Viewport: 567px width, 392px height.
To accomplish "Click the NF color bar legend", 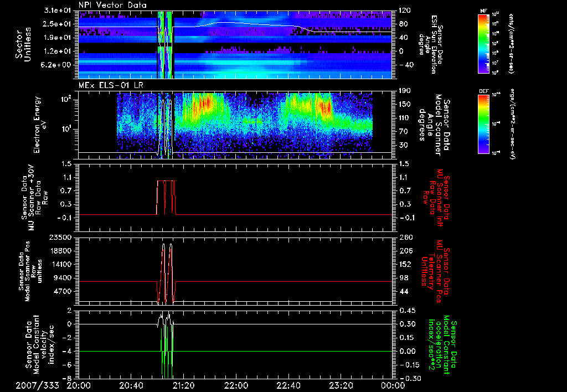I will click(483, 44).
